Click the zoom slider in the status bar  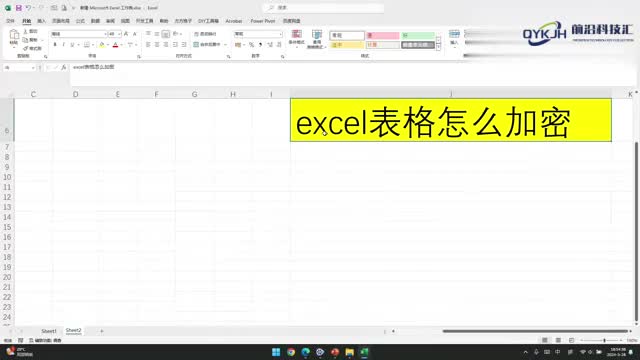604,340
